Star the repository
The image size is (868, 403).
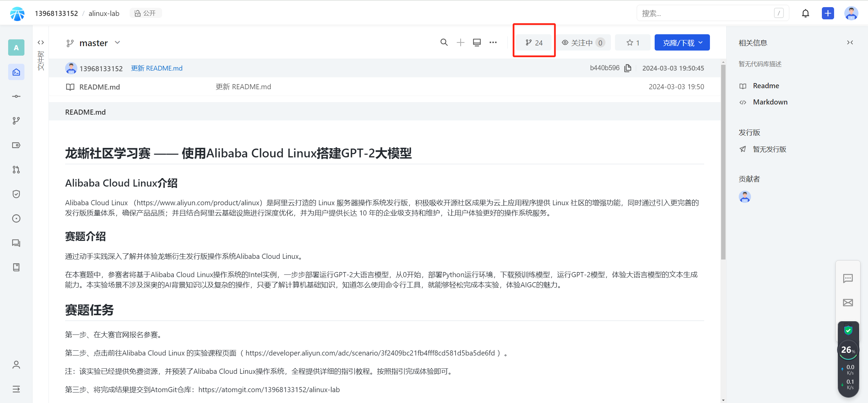[x=633, y=43]
